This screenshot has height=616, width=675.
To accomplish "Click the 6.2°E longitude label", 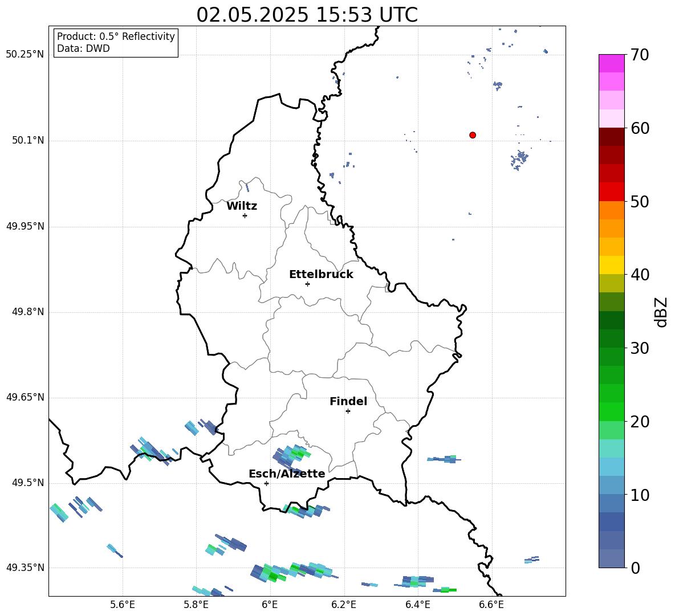I will click(344, 605).
